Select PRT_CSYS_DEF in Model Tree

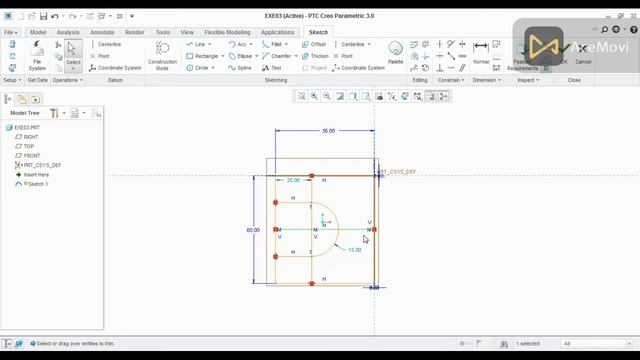[x=38, y=165]
